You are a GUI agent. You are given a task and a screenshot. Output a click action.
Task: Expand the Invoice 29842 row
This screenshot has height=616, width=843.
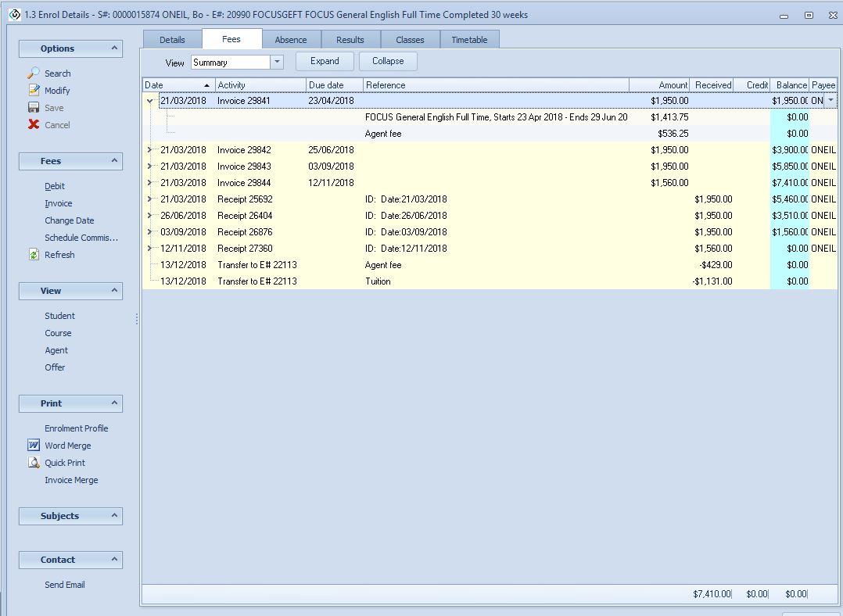[x=150, y=150]
